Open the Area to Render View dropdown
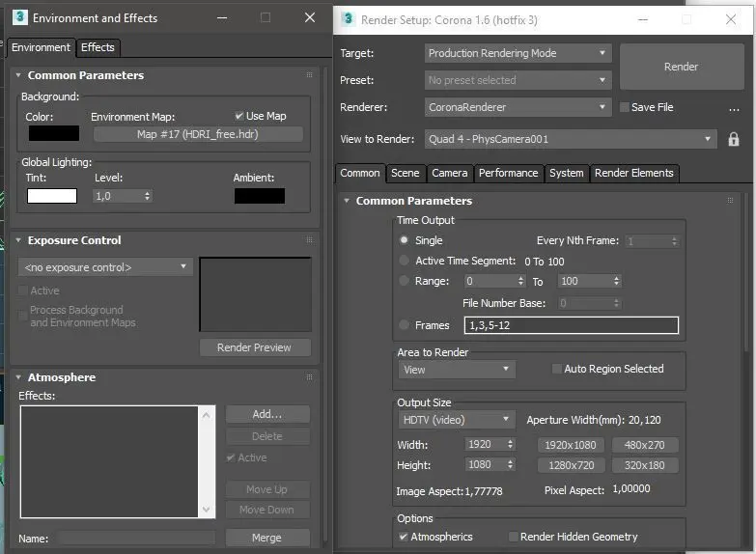Screen dimensions: 756x554 [x=456, y=370]
